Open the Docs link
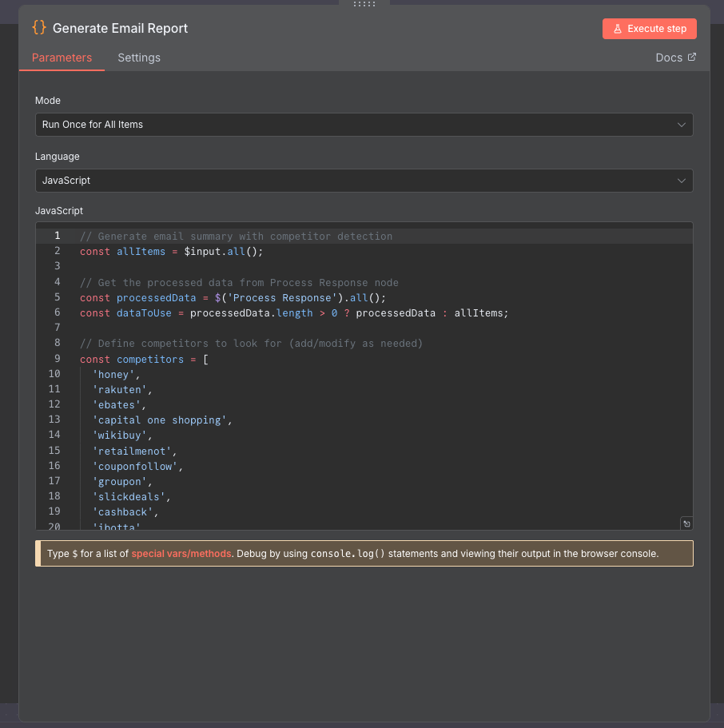 (675, 58)
